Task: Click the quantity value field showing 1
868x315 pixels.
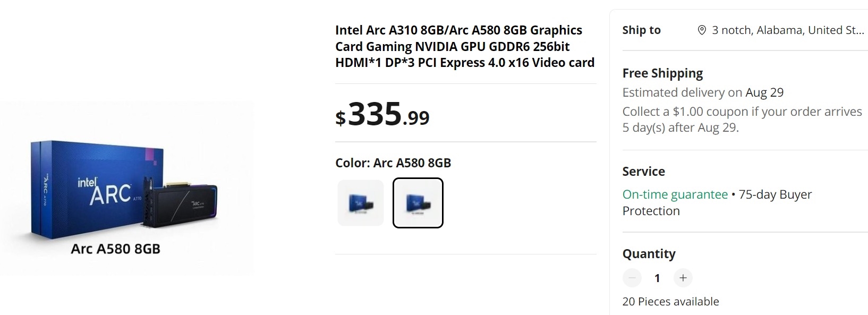Action: pyautogui.click(x=657, y=278)
